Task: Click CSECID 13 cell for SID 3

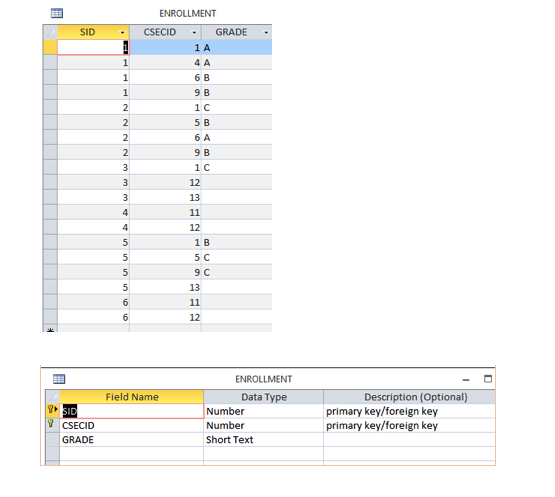Action: pyautogui.click(x=165, y=198)
